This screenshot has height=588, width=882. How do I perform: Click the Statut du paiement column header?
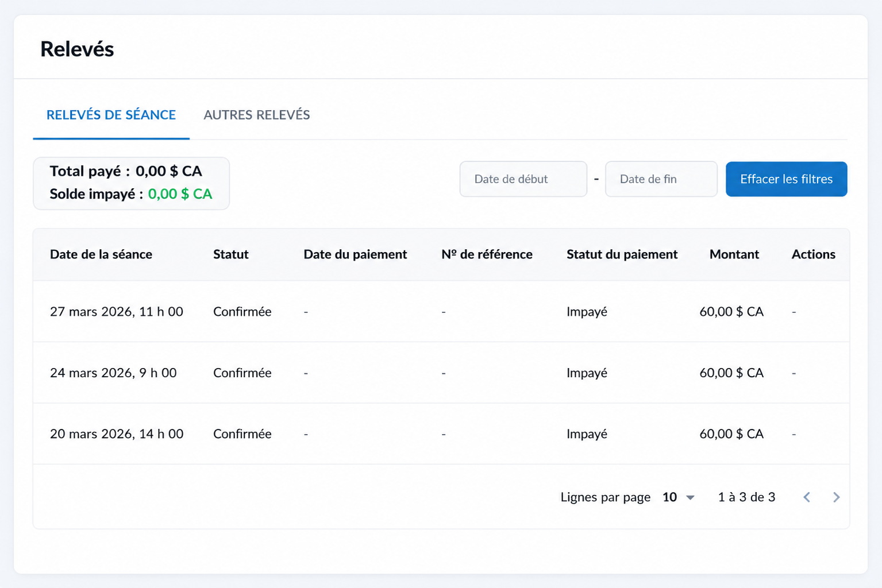click(622, 254)
